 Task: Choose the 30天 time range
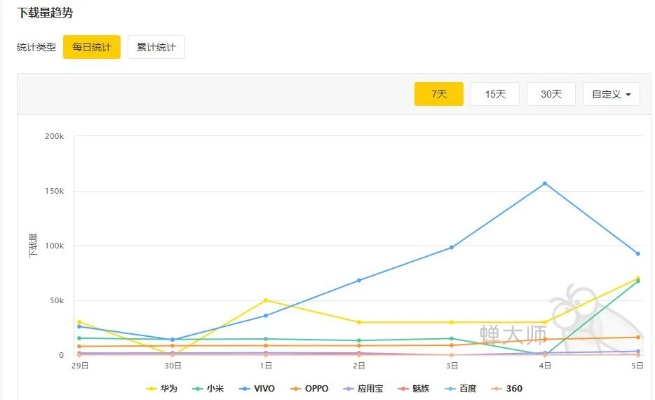[x=551, y=94]
